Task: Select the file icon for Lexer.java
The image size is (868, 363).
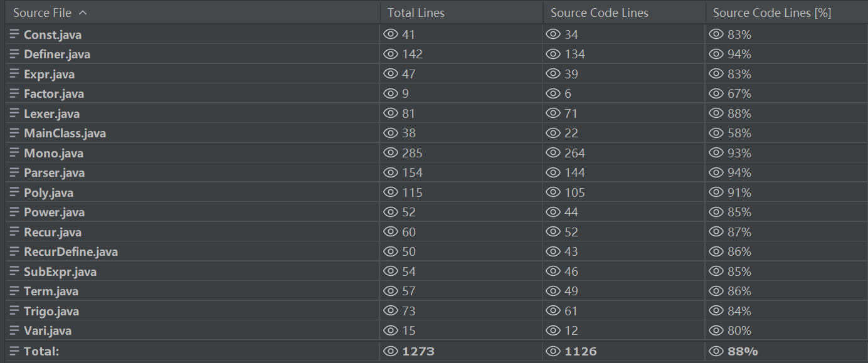Action: 13,113
